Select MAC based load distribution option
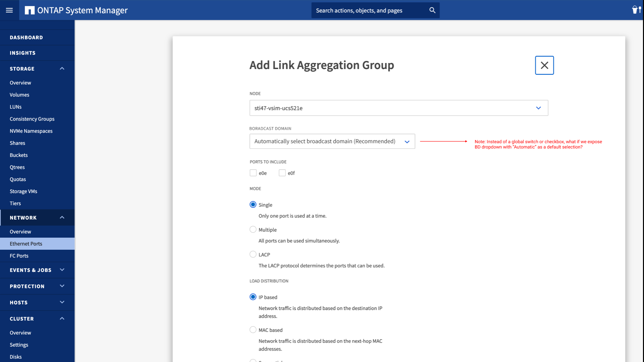Screen dimensions: 644x362 click(253, 330)
